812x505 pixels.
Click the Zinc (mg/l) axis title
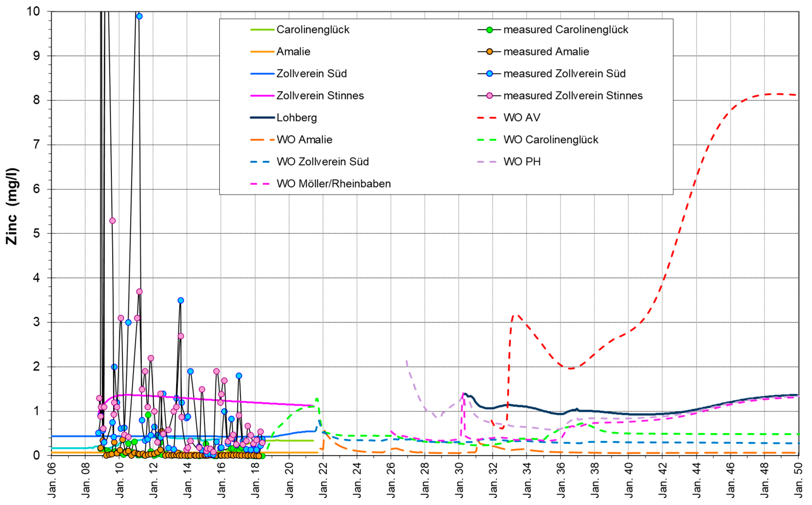tap(12, 206)
